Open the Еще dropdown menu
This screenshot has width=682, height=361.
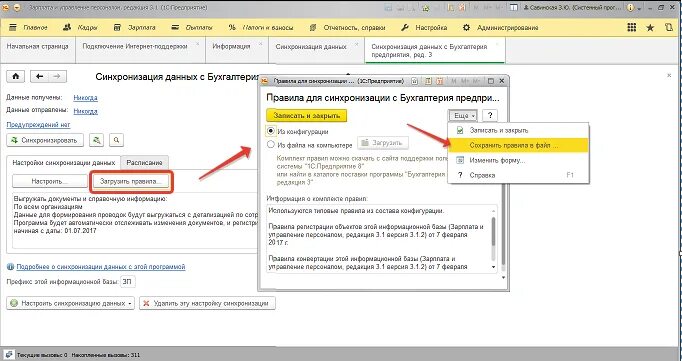pos(464,115)
